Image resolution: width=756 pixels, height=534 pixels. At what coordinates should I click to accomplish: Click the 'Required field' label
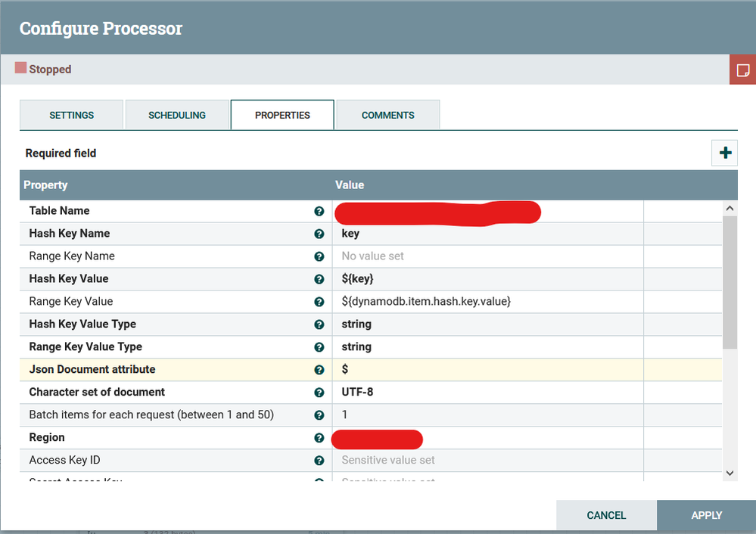61,154
